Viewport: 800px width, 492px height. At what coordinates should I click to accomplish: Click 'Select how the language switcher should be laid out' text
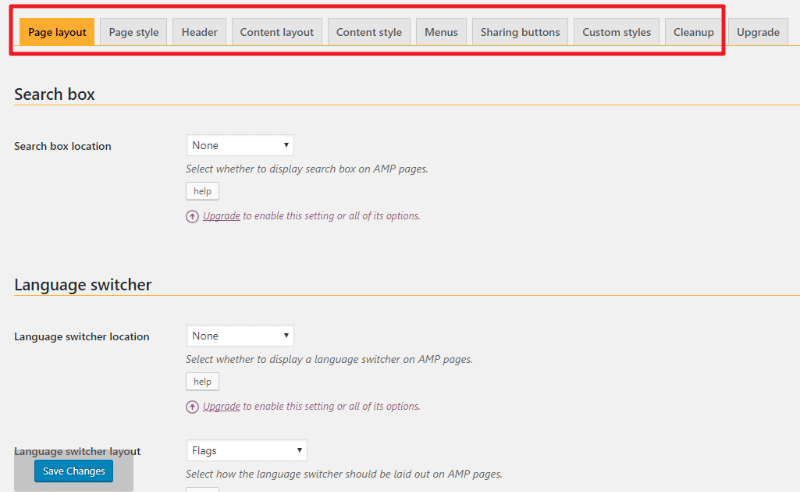click(x=344, y=474)
